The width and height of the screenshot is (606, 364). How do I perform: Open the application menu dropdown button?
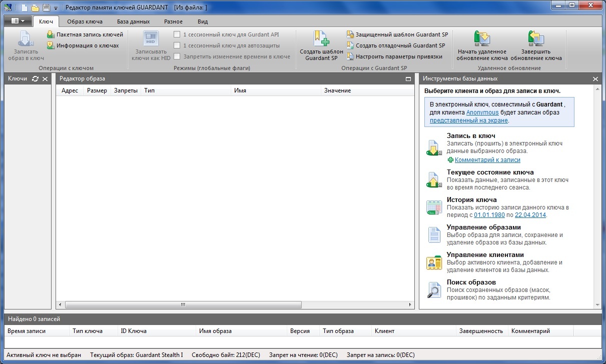18,21
